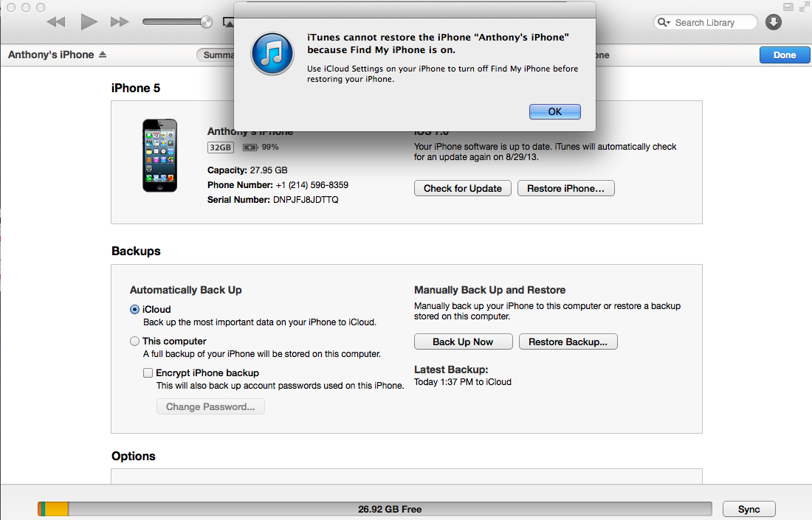The height and width of the screenshot is (520, 812).
Task: Click the rewind playback button
Action: [56, 21]
